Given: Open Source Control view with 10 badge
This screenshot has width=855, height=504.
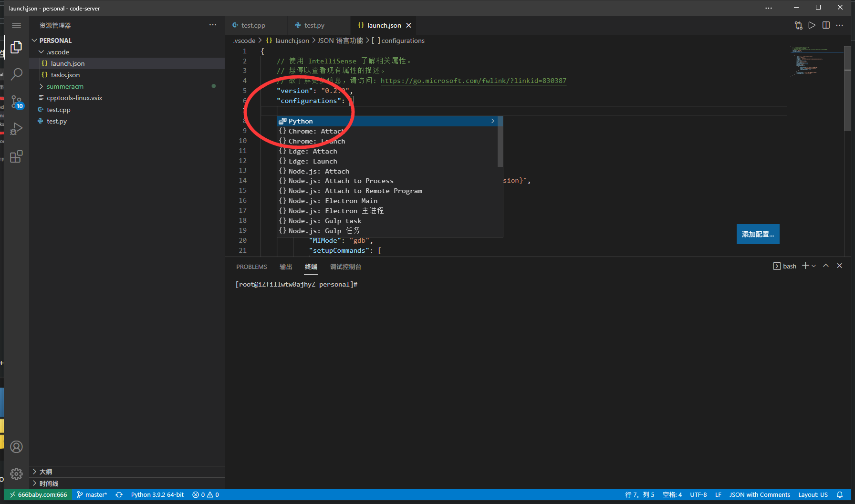Looking at the screenshot, I should 16,102.
